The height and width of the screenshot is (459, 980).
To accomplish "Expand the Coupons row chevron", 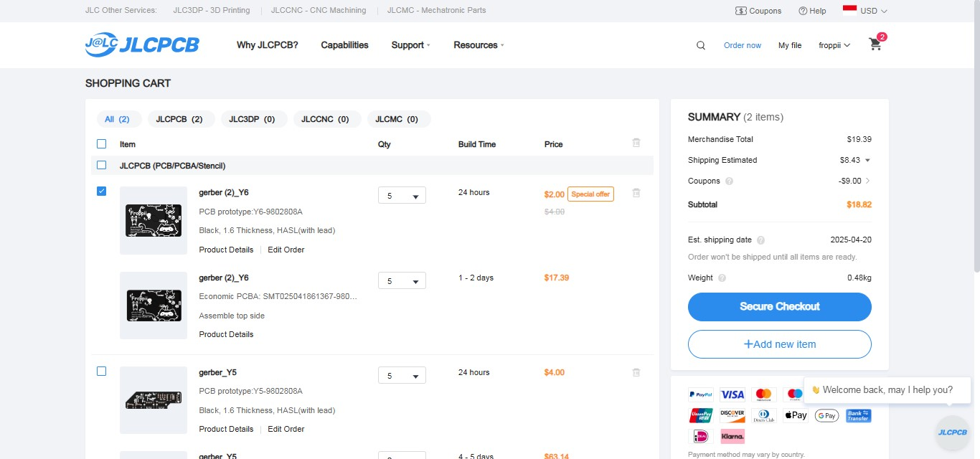I will [x=868, y=181].
